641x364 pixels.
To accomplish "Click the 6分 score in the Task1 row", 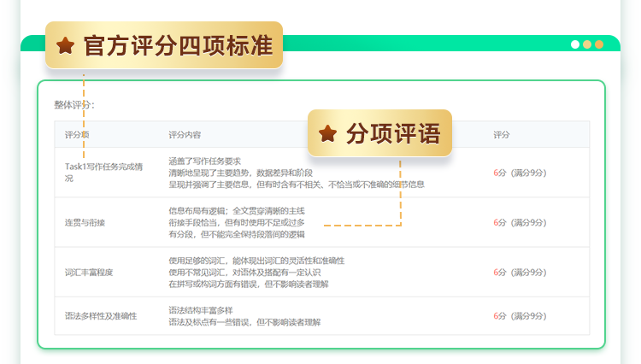I will tap(500, 173).
